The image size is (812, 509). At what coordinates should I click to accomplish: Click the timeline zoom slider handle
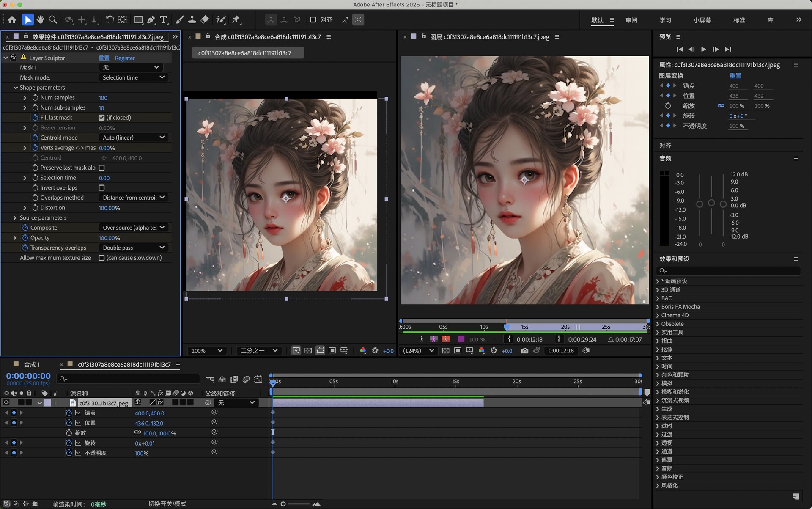[283, 504]
